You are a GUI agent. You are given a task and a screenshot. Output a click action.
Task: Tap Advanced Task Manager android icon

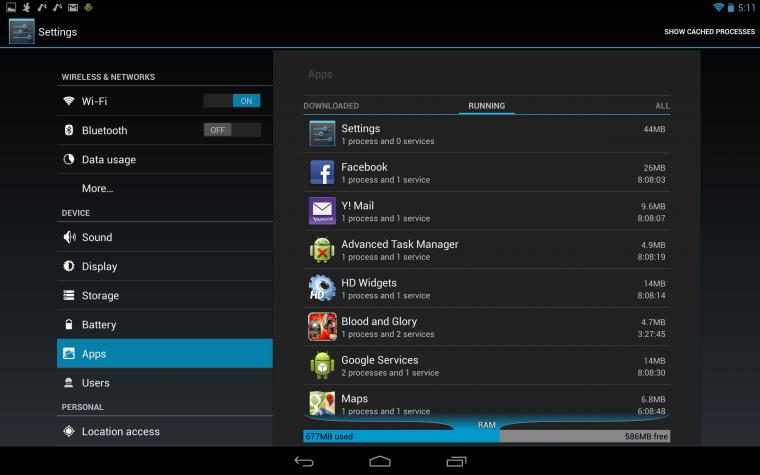click(322, 250)
